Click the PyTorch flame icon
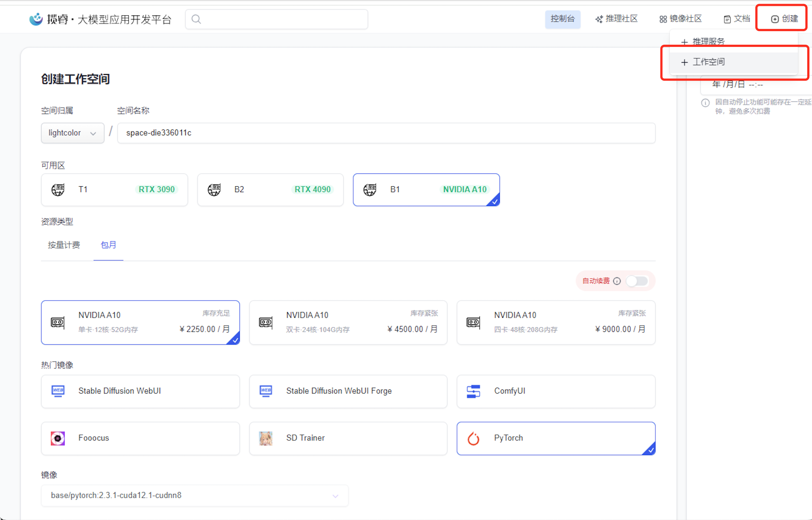Viewport: 812px width, 520px height. tap(473, 438)
